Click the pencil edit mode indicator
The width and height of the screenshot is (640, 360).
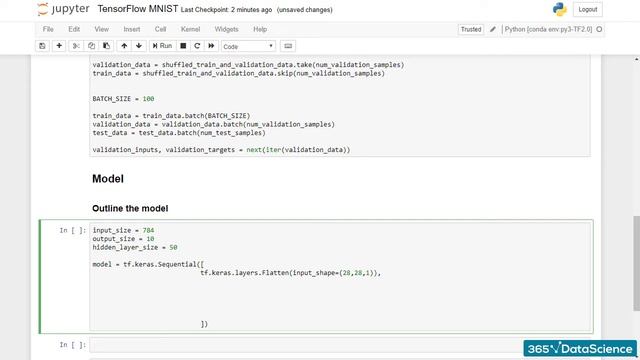pos(493,29)
